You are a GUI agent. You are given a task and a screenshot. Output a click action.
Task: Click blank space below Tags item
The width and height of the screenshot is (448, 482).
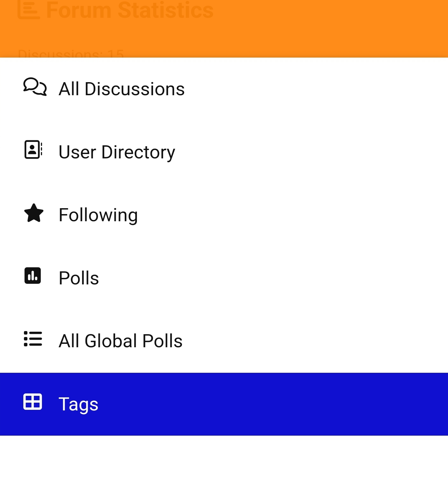coord(224,459)
